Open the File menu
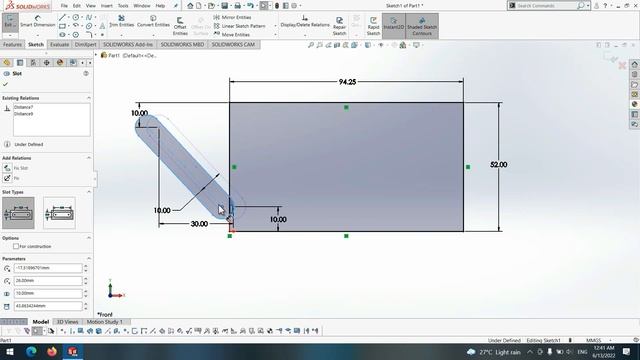 click(64, 6)
